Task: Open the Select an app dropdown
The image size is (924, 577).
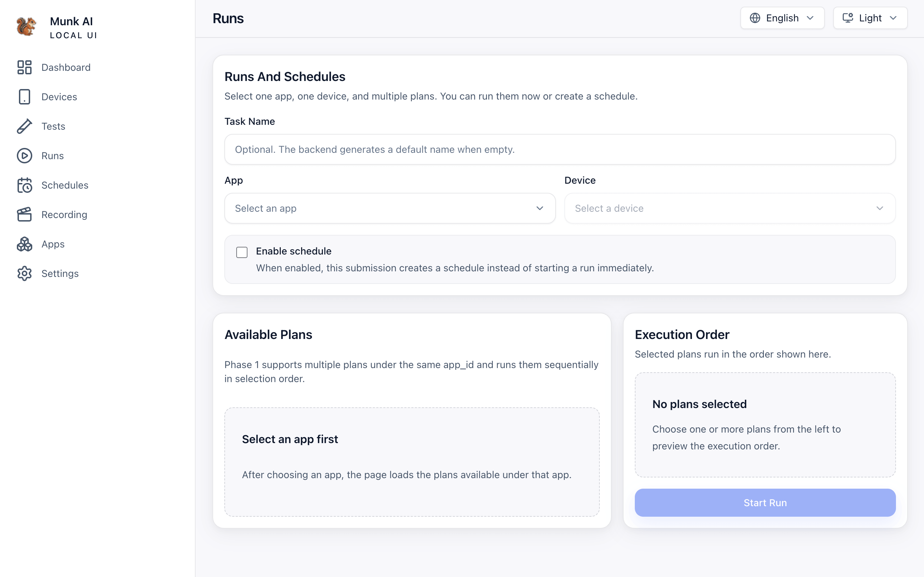Action: click(x=389, y=208)
